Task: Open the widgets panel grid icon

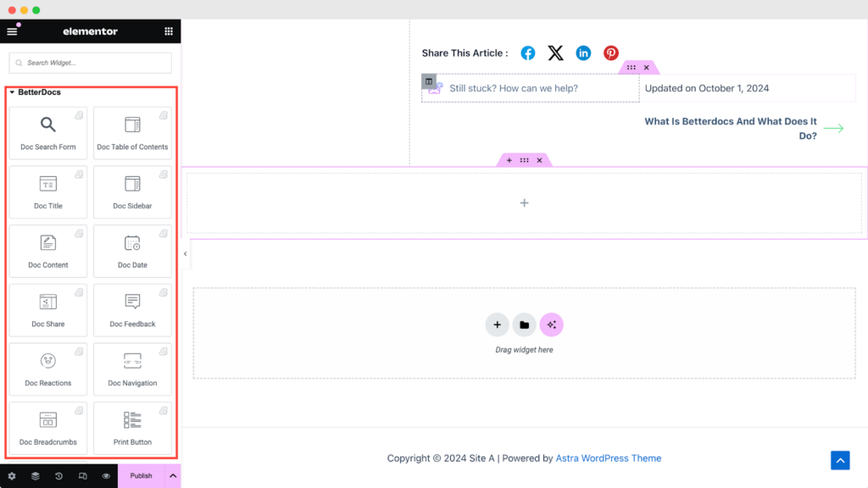Action: [x=169, y=31]
